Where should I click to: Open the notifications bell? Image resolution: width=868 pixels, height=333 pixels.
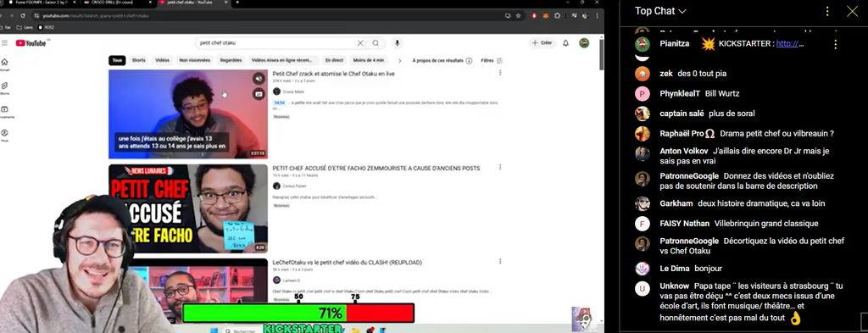[x=565, y=43]
